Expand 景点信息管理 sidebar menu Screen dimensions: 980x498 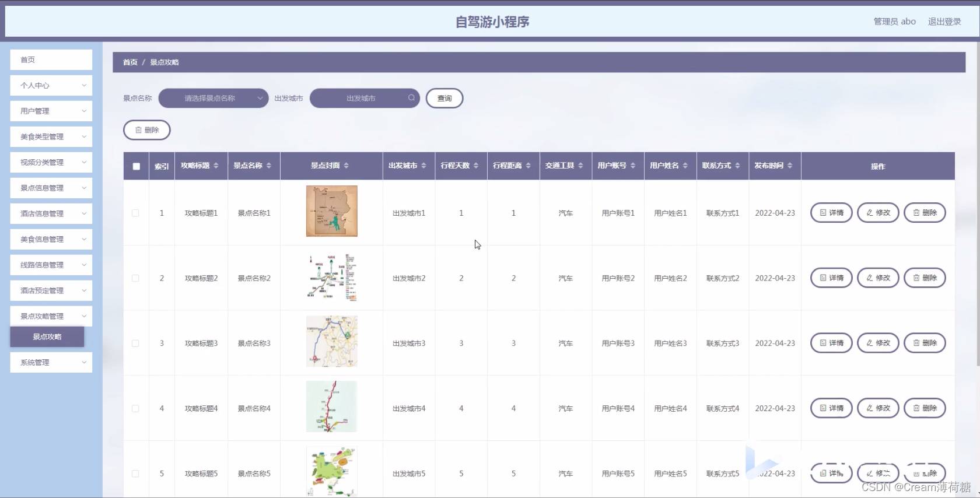[51, 188]
